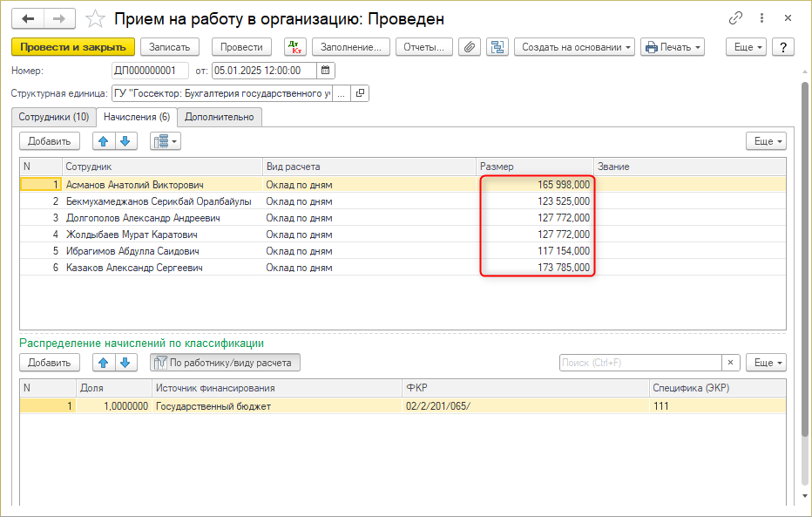This screenshot has width=812, height=517.
Task: Move distribution row down in lower table
Action: [125, 363]
